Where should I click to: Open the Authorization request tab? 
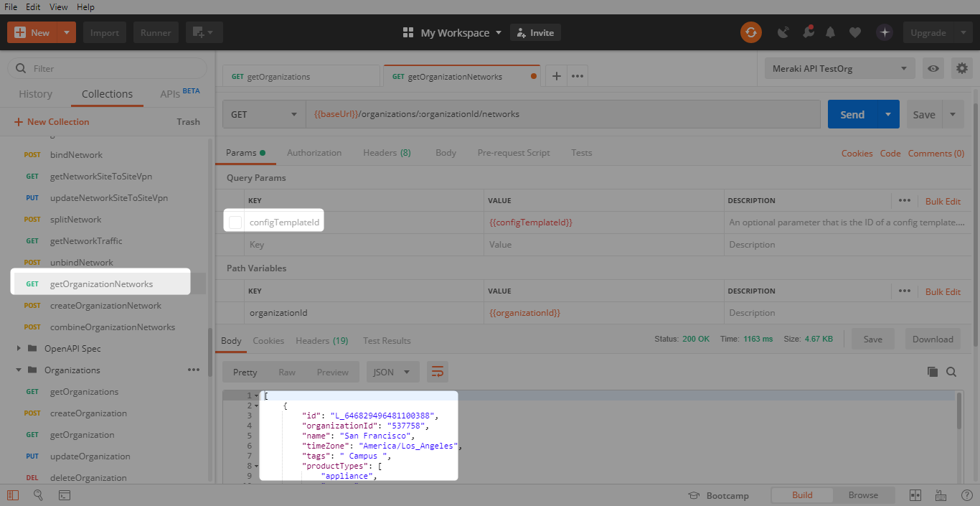[x=314, y=152]
